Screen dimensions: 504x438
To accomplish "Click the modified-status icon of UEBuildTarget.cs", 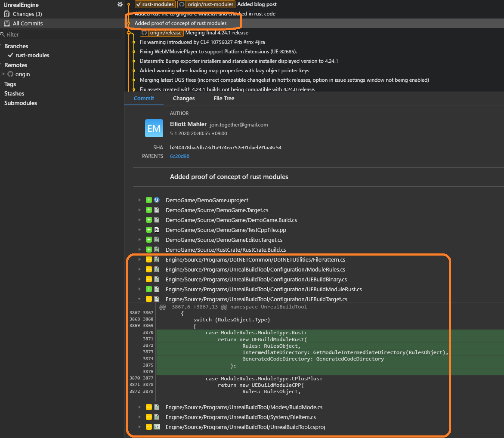I will 149,299.
